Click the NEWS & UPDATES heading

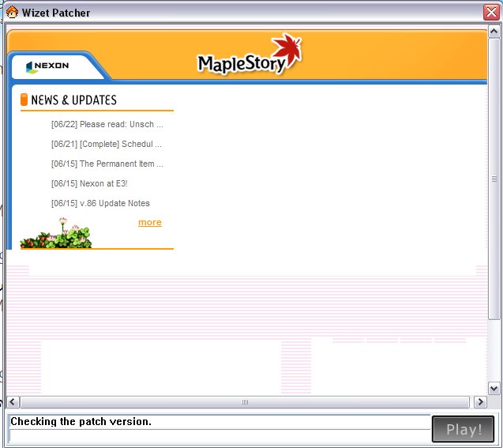pyautogui.click(x=73, y=100)
